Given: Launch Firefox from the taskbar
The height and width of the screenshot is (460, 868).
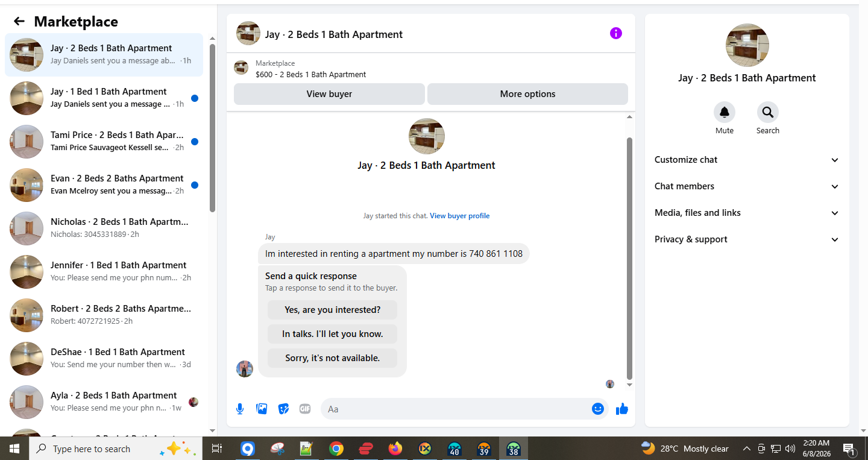Looking at the screenshot, I should click(395, 449).
